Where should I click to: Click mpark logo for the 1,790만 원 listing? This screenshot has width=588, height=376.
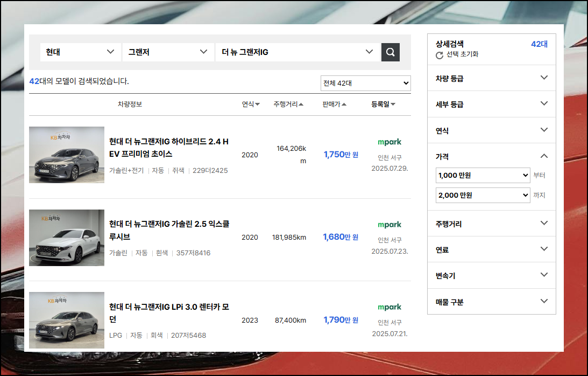coord(389,307)
